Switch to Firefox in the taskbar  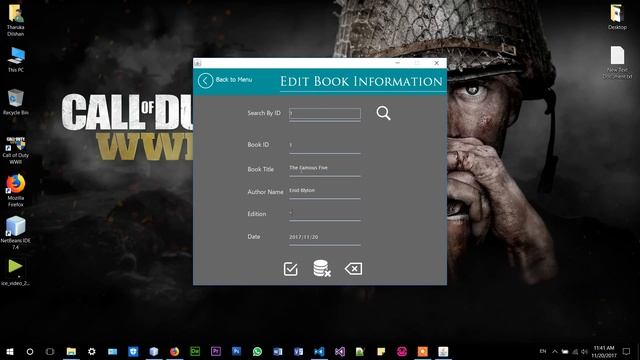[x=174, y=351]
